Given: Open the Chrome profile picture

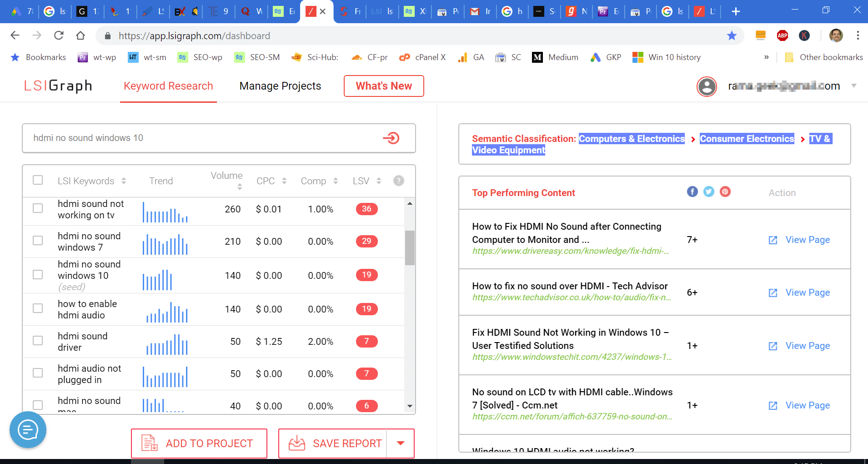Looking at the screenshot, I should click(x=836, y=35).
